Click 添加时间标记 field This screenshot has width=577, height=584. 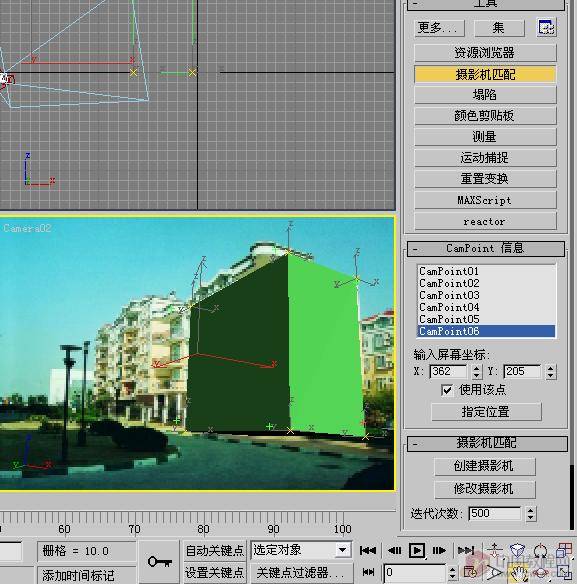87,575
